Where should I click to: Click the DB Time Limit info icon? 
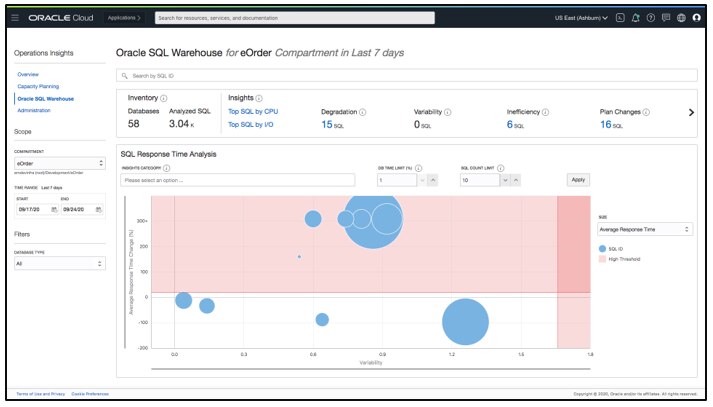tap(418, 168)
